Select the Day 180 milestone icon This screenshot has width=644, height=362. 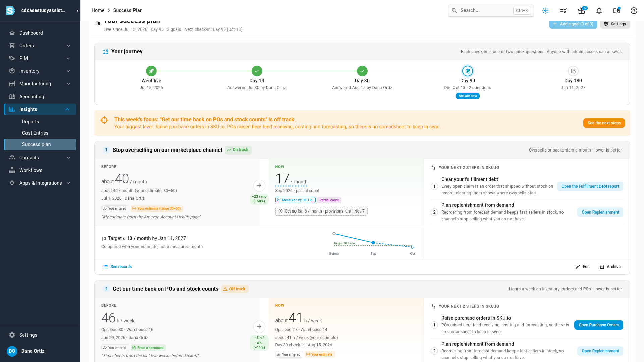(x=573, y=71)
